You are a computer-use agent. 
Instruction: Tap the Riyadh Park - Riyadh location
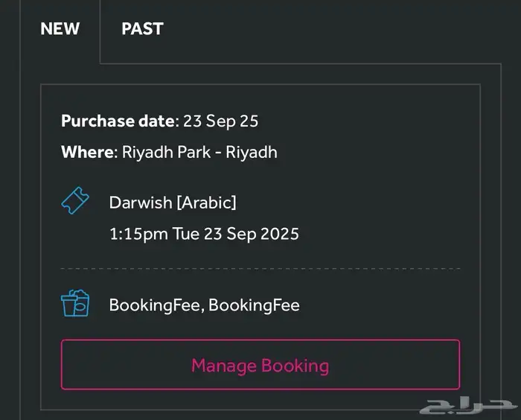pyautogui.click(x=199, y=152)
